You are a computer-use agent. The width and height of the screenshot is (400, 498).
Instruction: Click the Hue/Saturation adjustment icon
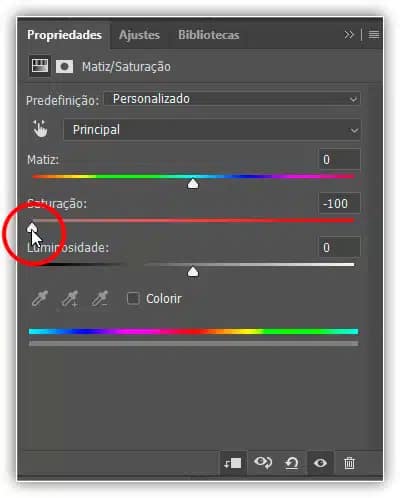coord(40,66)
